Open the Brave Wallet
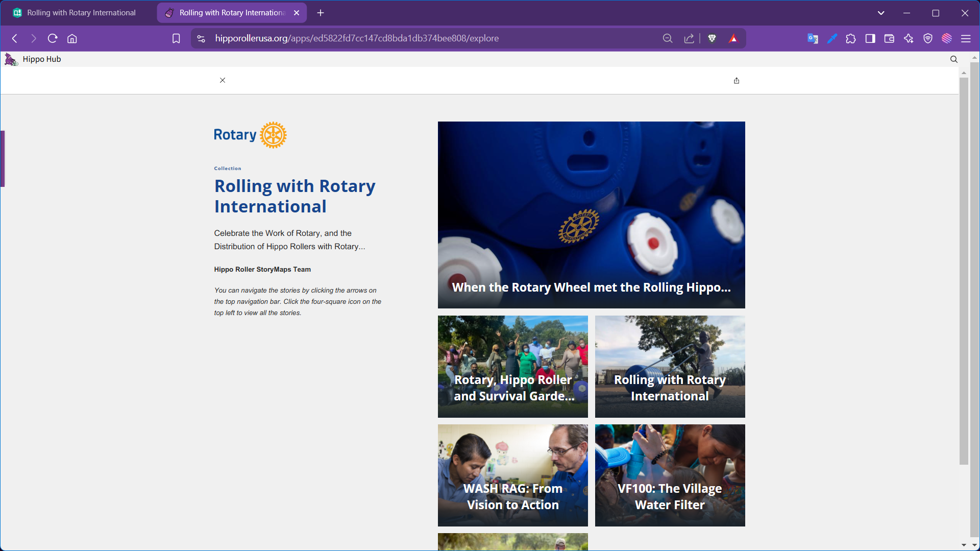980x551 pixels. pyautogui.click(x=889, y=38)
